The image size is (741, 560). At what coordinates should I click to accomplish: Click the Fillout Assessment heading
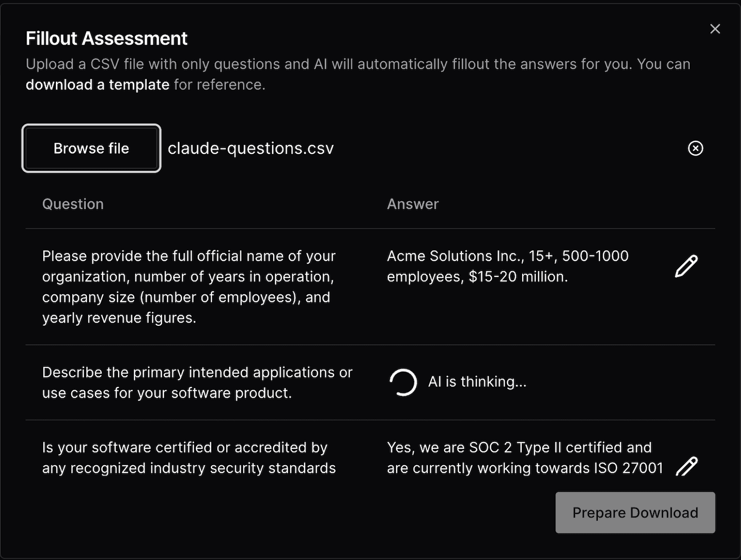[x=106, y=38]
